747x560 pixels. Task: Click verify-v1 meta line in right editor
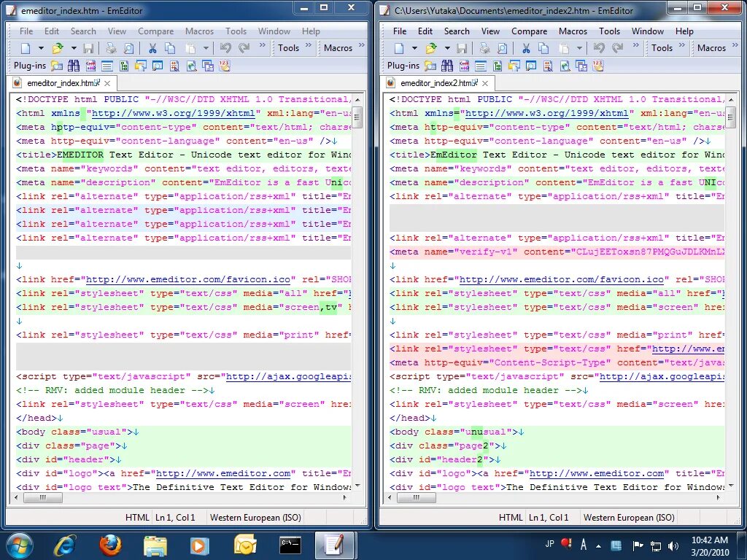tap(557, 252)
